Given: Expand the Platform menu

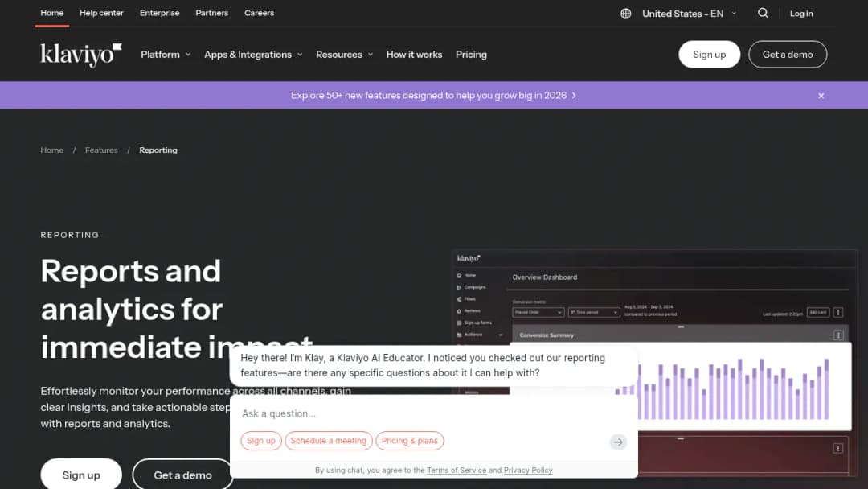Looking at the screenshot, I should click(x=166, y=55).
